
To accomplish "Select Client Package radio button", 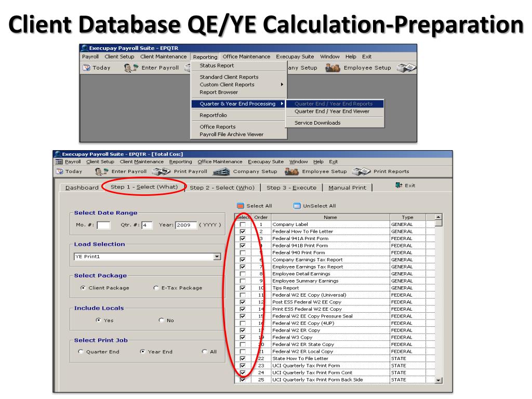I will (x=83, y=288).
